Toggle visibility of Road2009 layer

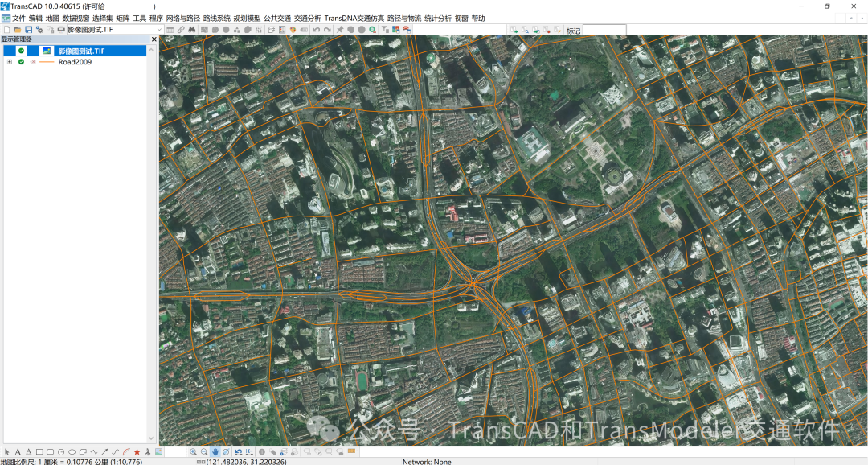coord(21,62)
